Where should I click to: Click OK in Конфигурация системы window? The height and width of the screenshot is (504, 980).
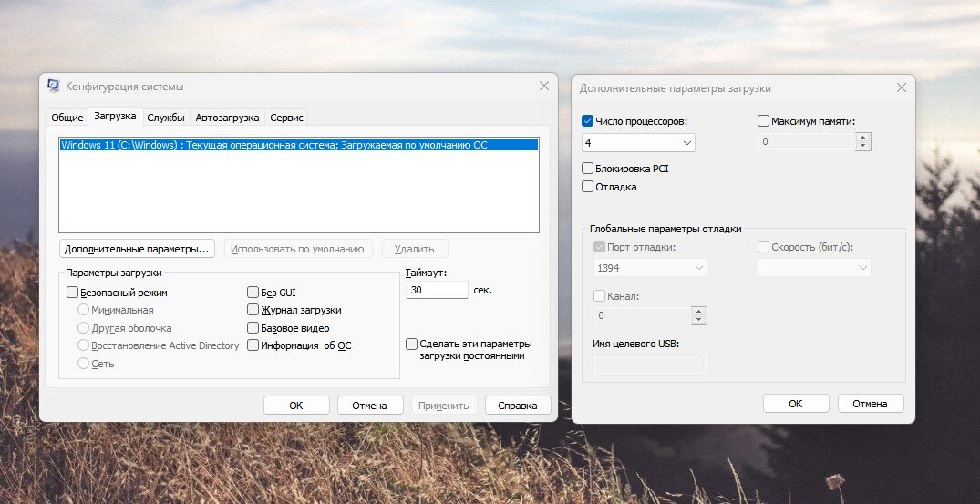296,406
